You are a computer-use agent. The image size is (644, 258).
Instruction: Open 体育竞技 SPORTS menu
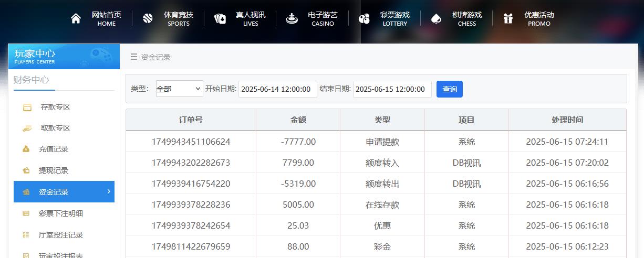(179, 19)
